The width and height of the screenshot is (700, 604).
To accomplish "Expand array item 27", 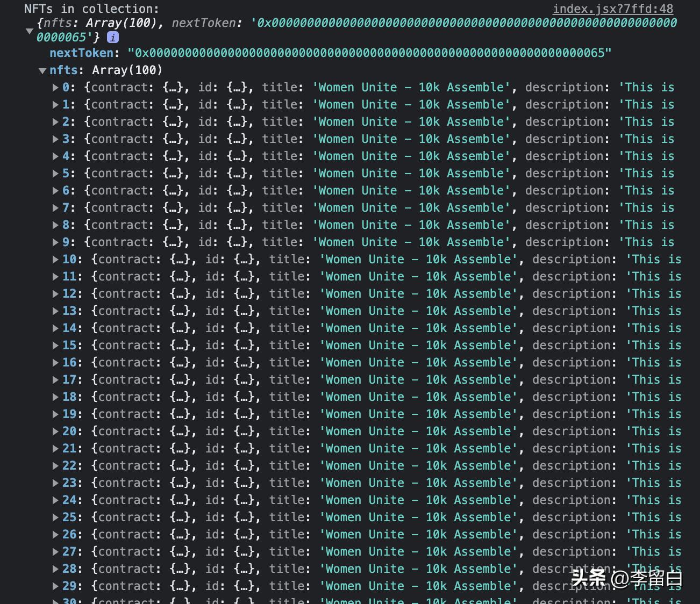I will (x=55, y=552).
